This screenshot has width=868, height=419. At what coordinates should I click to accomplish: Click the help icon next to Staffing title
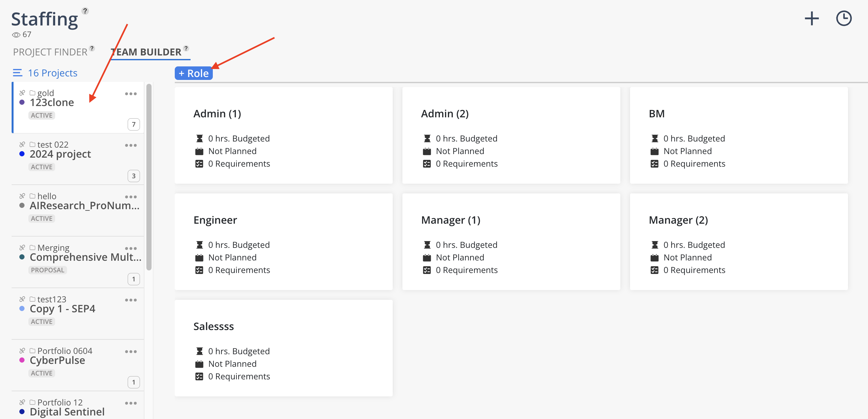[85, 11]
